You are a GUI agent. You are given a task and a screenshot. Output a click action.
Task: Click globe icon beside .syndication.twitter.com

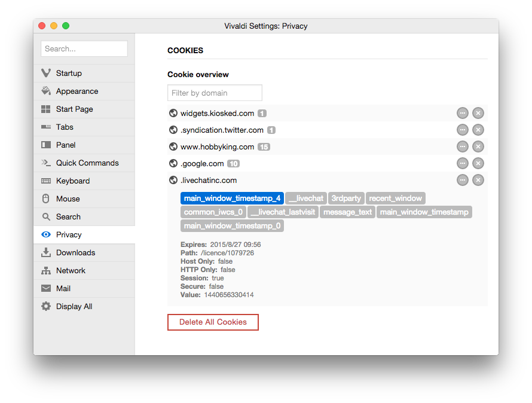(x=173, y=130)
